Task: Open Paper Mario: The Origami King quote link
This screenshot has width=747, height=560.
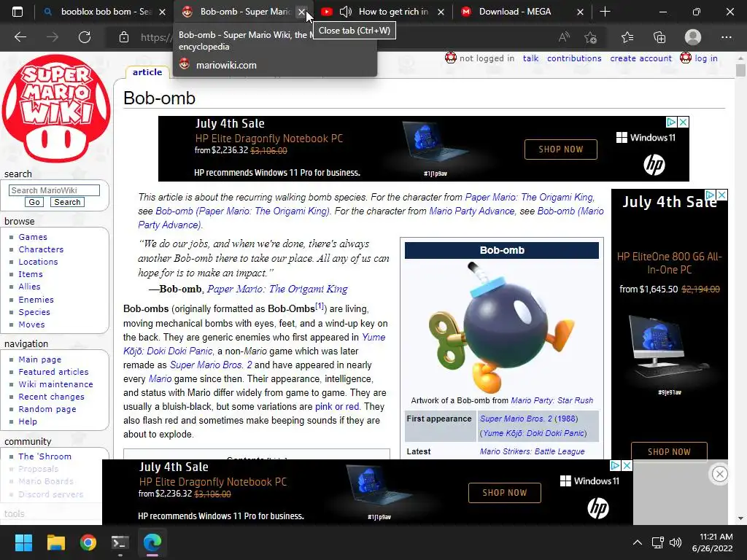Action: 277,289
